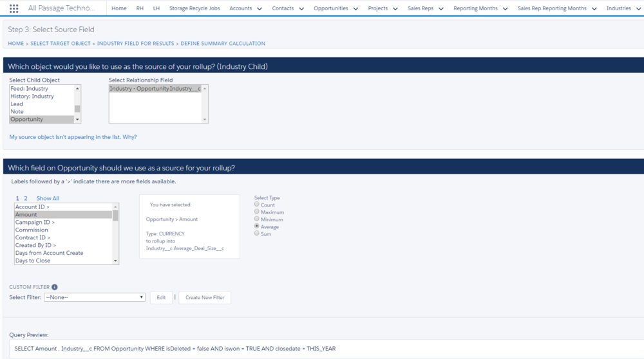Click the child object list scrollbar down arrow
Image resolution: width=644 pixels, height=359 pixels.
click(77, 120)
